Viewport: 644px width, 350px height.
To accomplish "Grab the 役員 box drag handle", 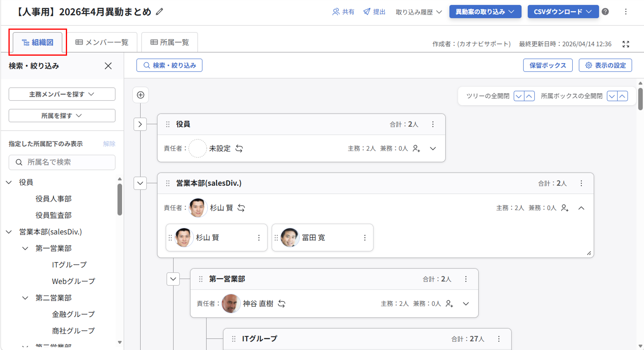I will (168, 124).
